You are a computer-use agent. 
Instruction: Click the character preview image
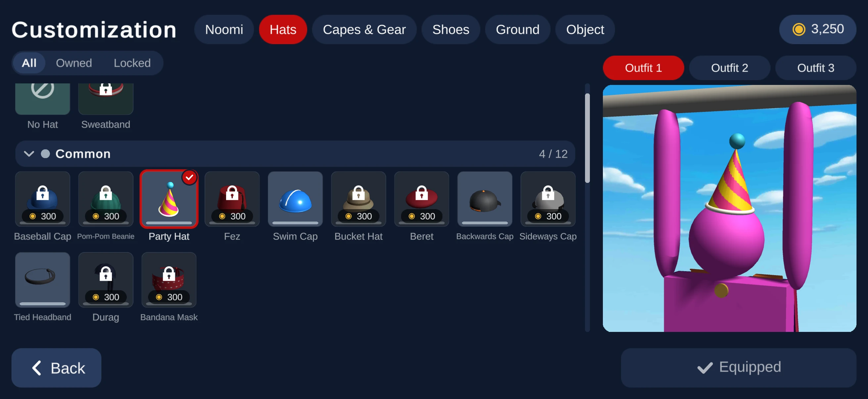(x=730, y=208)
